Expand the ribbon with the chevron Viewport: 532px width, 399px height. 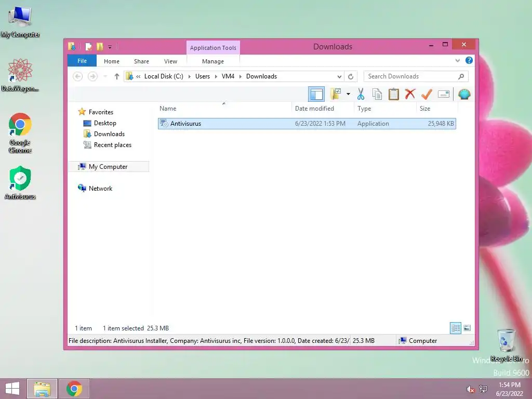click(457, 61)
